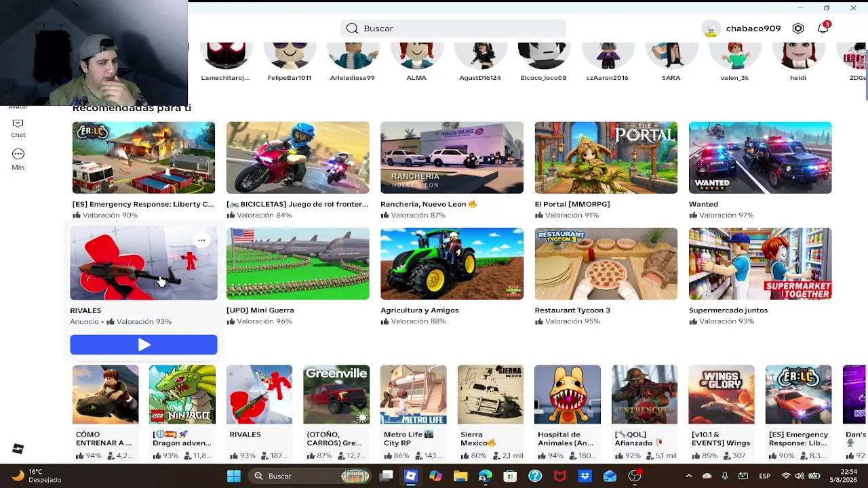Open File Explorer from the taskbar

460,476
